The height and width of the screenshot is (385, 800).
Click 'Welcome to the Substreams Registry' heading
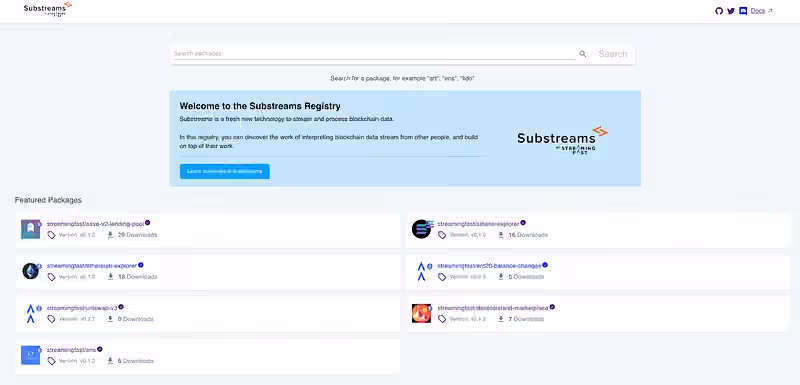pyautogui.click(x=260, y=106)
